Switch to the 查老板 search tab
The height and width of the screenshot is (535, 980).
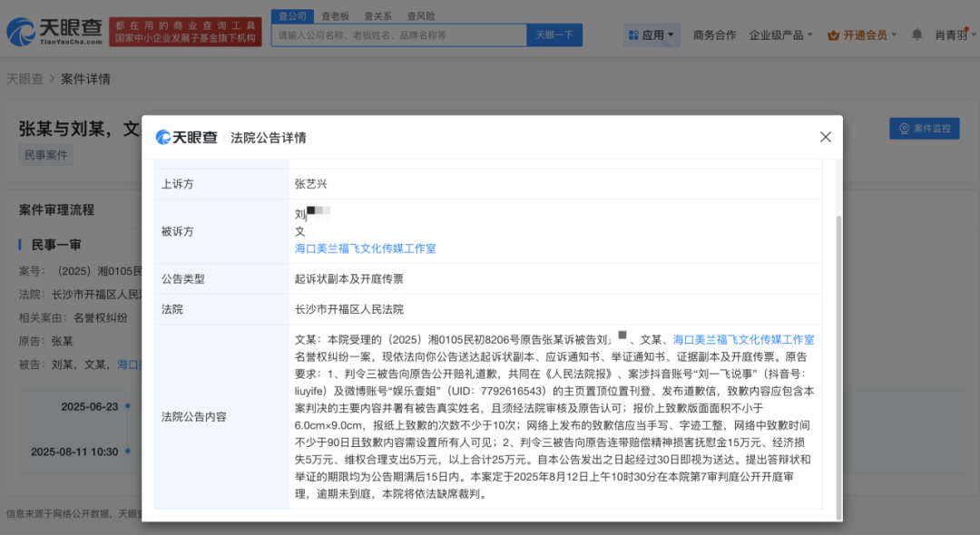pos(336,16)
